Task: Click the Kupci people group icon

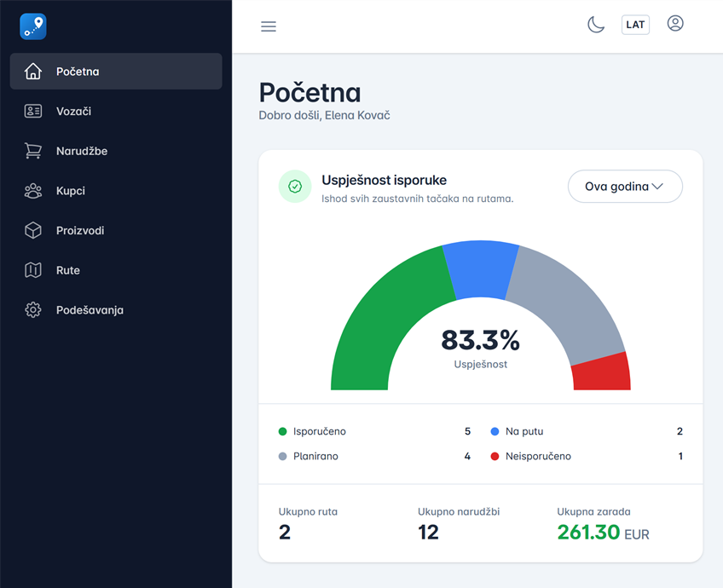Action: 32,191
